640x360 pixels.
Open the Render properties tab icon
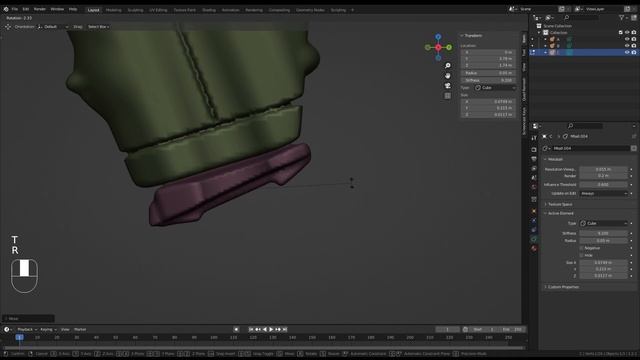pos(534,149)
